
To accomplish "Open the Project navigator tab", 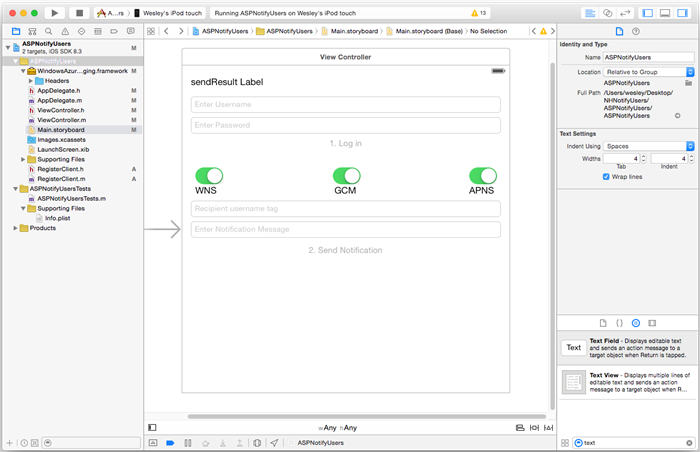I will point(16,31).
